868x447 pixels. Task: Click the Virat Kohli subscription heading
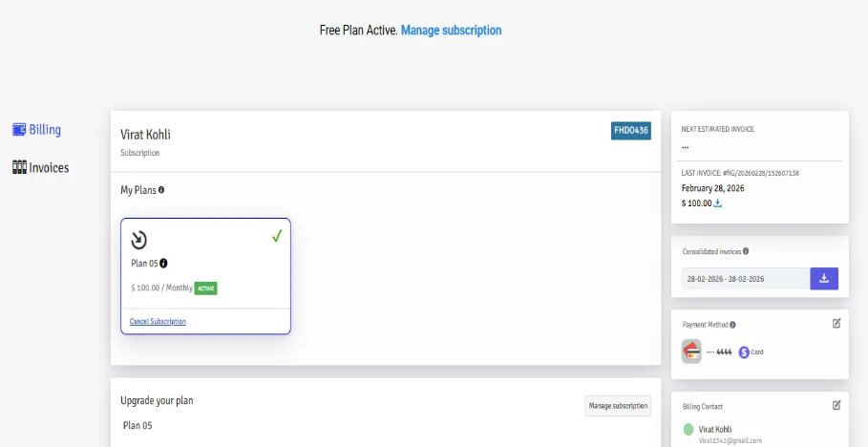coord(145,135)
